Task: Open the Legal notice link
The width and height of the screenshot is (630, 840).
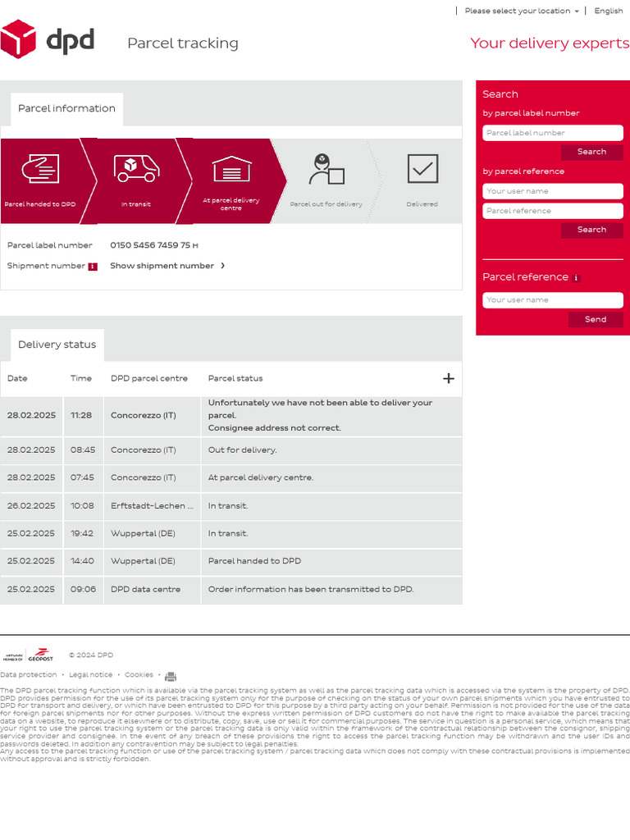Action: tap(90, 675)
